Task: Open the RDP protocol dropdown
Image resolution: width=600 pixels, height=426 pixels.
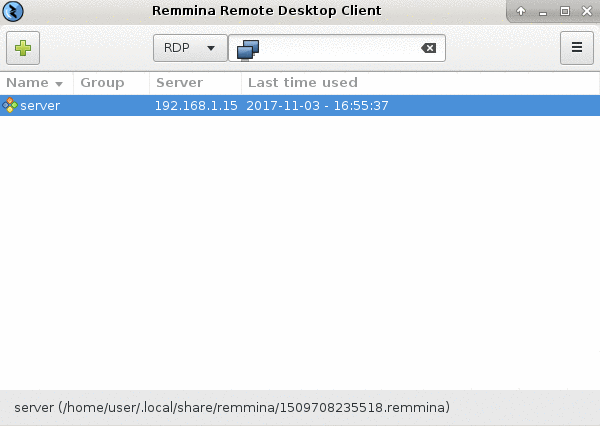Action: [190, 48]
